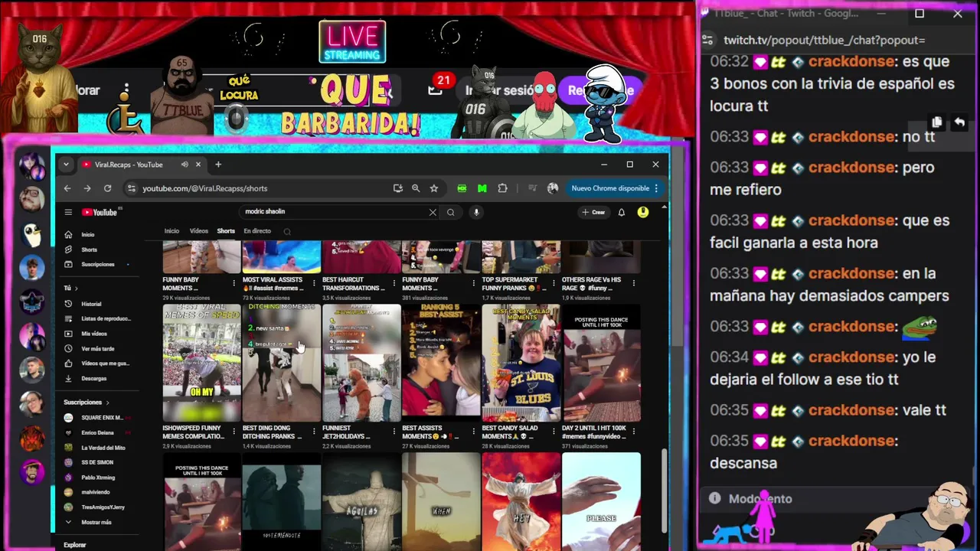Bookmark this page with the star icon
This screenshot has width=980, height=551.
pos(434,188)
